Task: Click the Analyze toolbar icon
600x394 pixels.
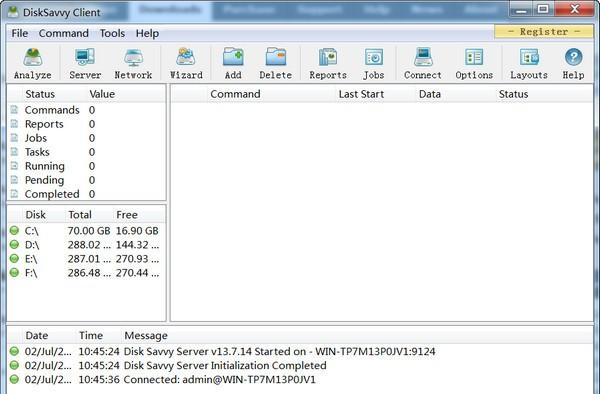Action: pyautogui.click(x=33, y=58)
